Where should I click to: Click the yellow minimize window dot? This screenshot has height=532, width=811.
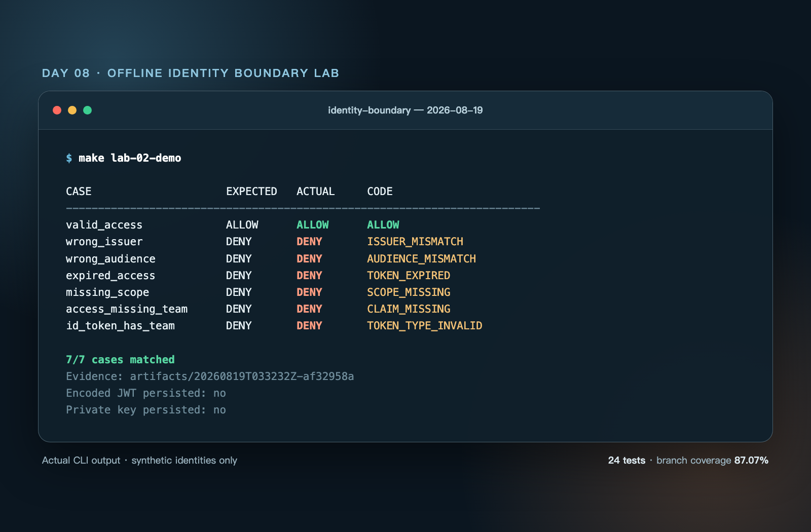coord(72,110)
